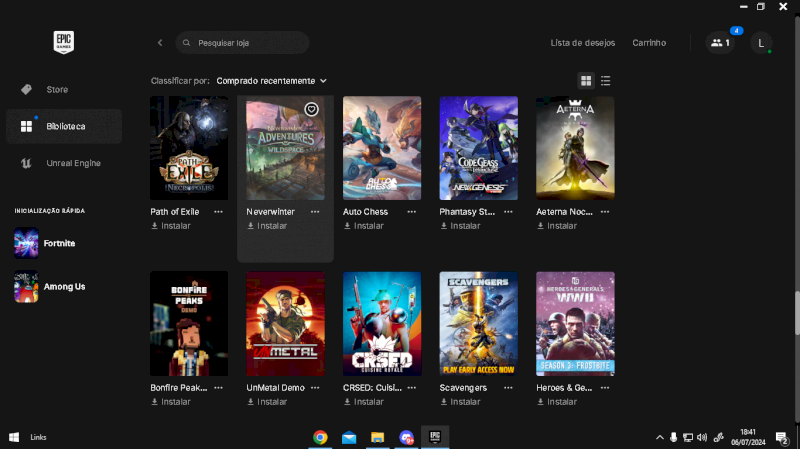Open Phantasy Star cover art
The image size is (800, 449).
[479, 148]
